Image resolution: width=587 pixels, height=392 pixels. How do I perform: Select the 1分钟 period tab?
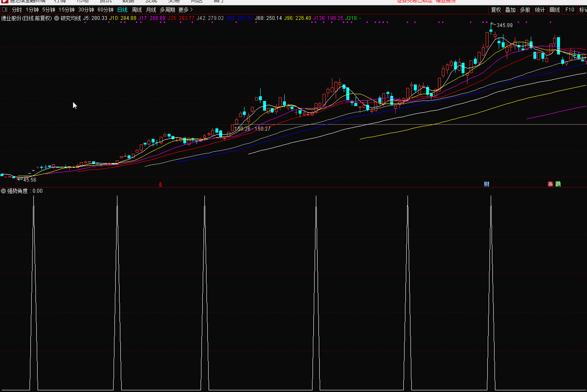pos(32,10)
